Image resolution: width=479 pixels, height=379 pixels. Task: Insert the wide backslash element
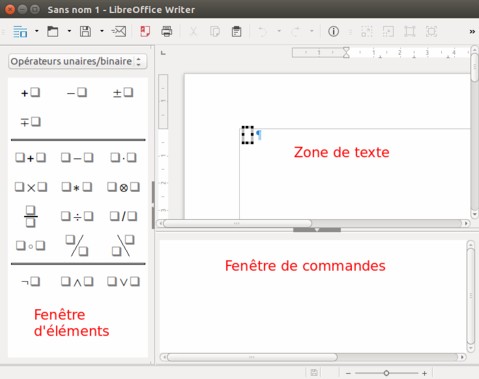point(123,246)
